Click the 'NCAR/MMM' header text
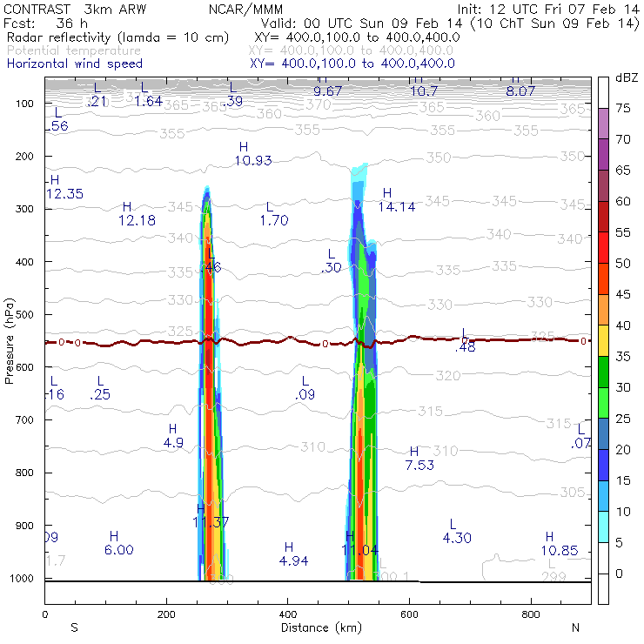The image size is (644, 644). click(x=245, y=9)
